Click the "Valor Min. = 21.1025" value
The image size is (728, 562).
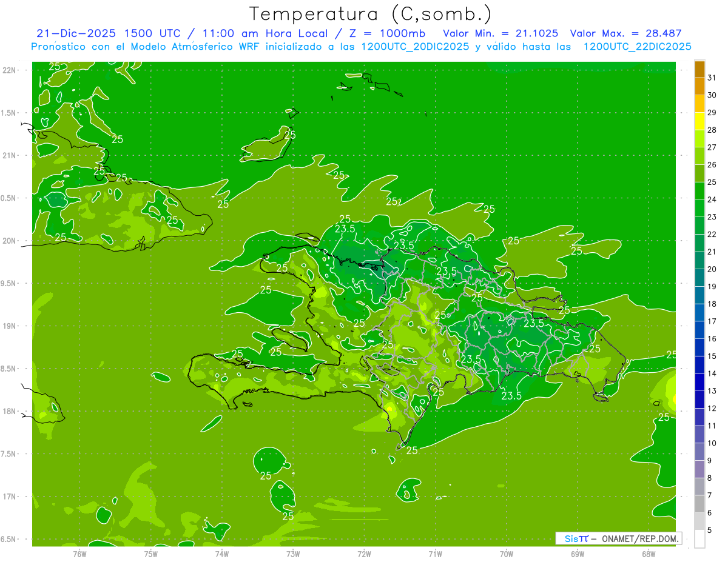pyautogui.click(x=500, y=33)
